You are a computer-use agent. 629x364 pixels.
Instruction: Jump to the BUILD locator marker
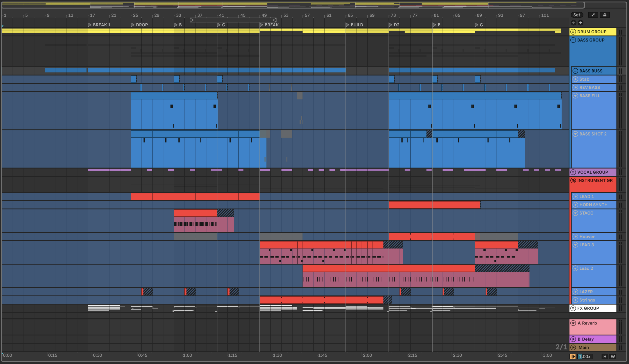[348, 25]
